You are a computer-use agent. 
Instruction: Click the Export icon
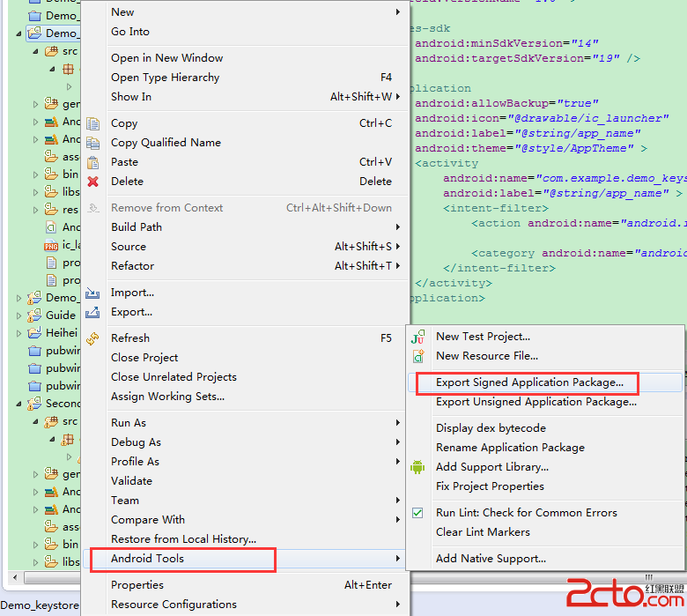[x=92, y=312]
